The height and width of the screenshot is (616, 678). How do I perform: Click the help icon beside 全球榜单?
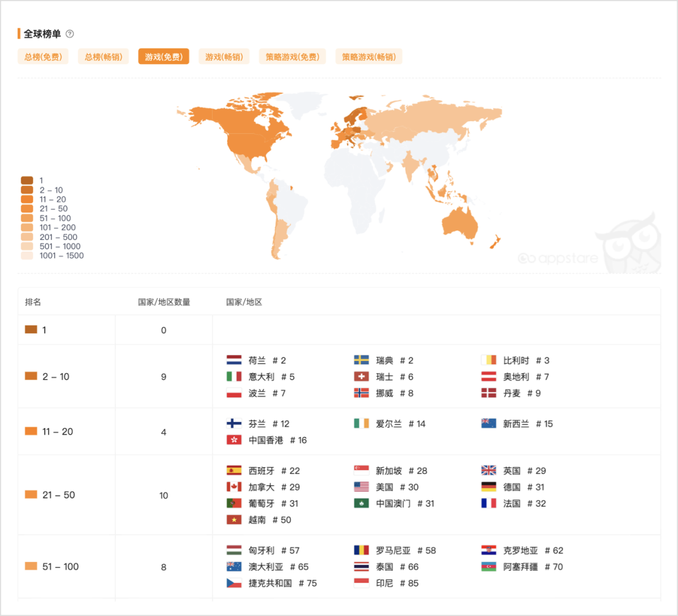tap(70, 34)
